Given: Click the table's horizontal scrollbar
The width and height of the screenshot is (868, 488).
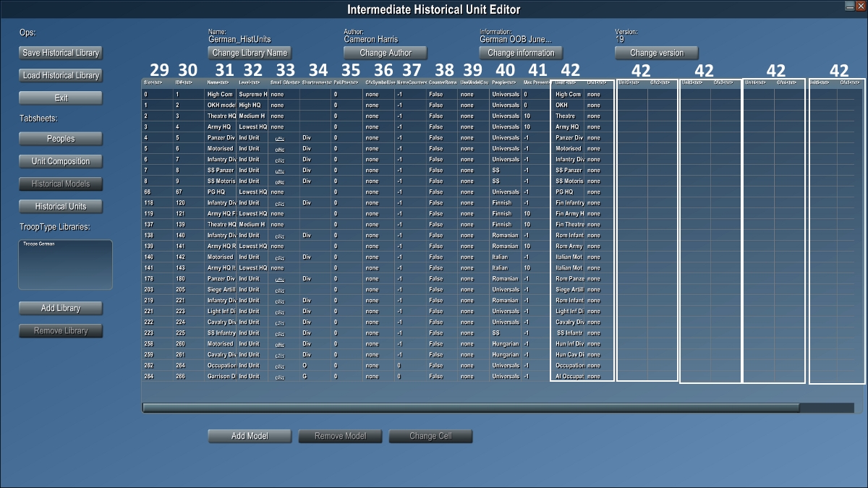Looking at the screenshot, I should (471, 408).
